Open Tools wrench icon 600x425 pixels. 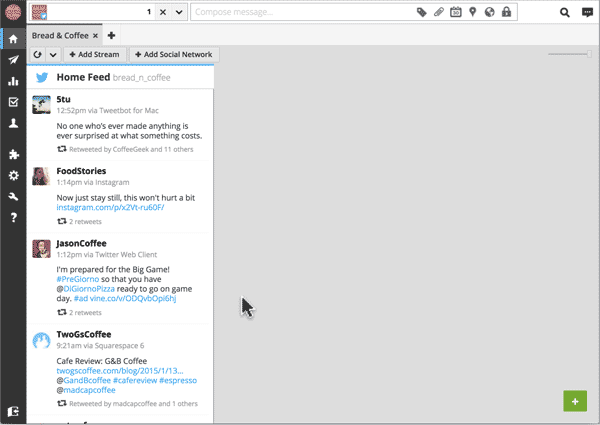coord(13,197)
